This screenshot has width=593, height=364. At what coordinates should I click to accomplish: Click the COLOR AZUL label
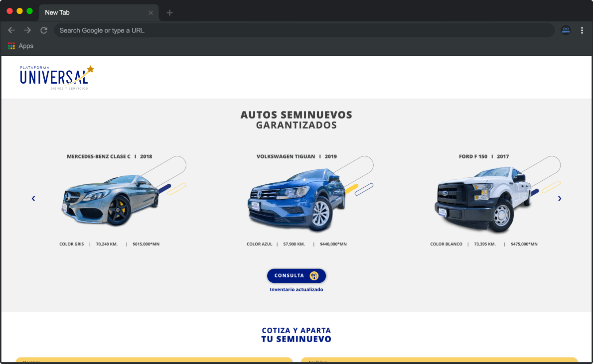260,244
